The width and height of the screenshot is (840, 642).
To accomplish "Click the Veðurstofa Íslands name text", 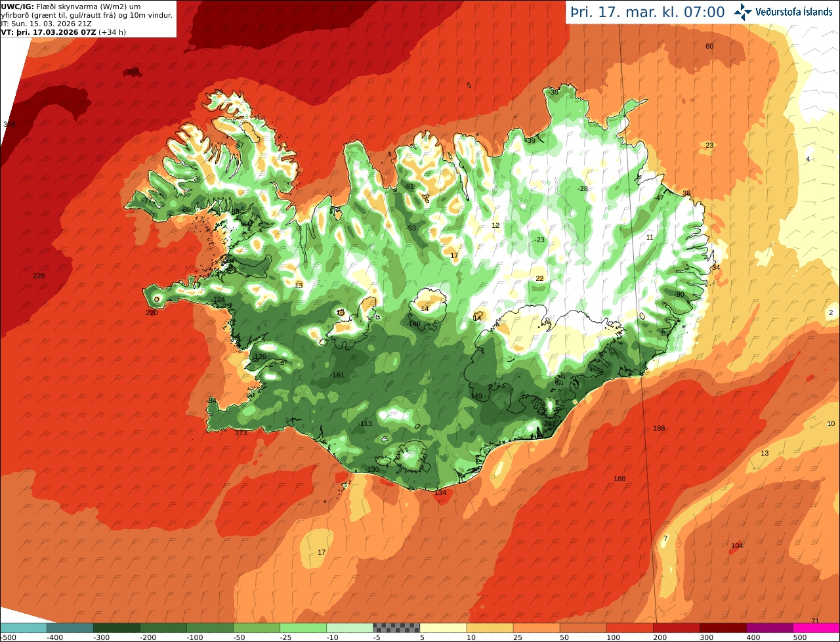I will click(794, 12).
